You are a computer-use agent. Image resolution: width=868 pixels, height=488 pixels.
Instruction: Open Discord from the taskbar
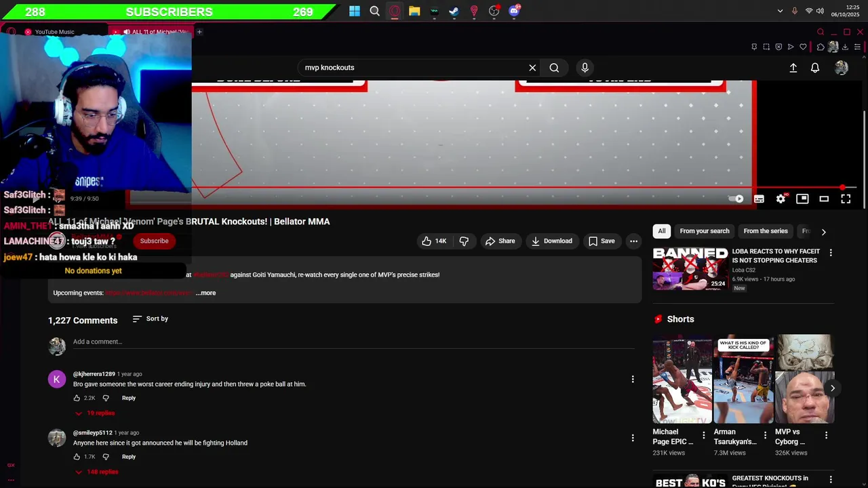514,11
